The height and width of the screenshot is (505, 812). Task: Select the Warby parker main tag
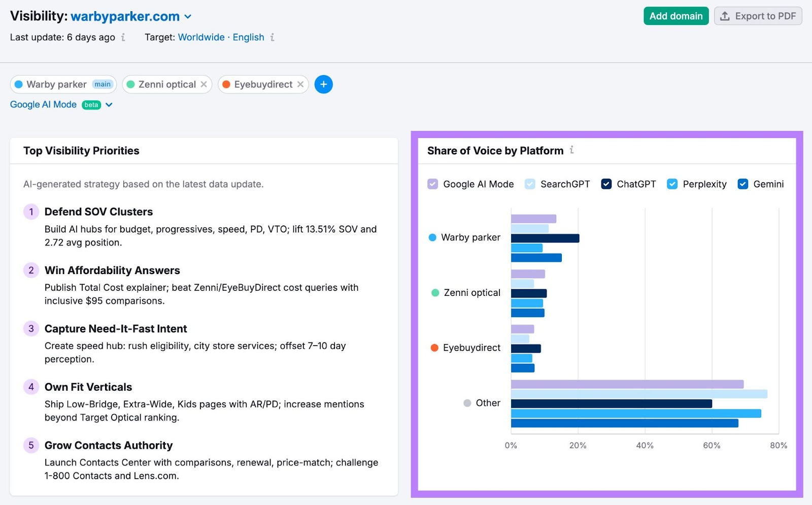click(x=63, y=84)
